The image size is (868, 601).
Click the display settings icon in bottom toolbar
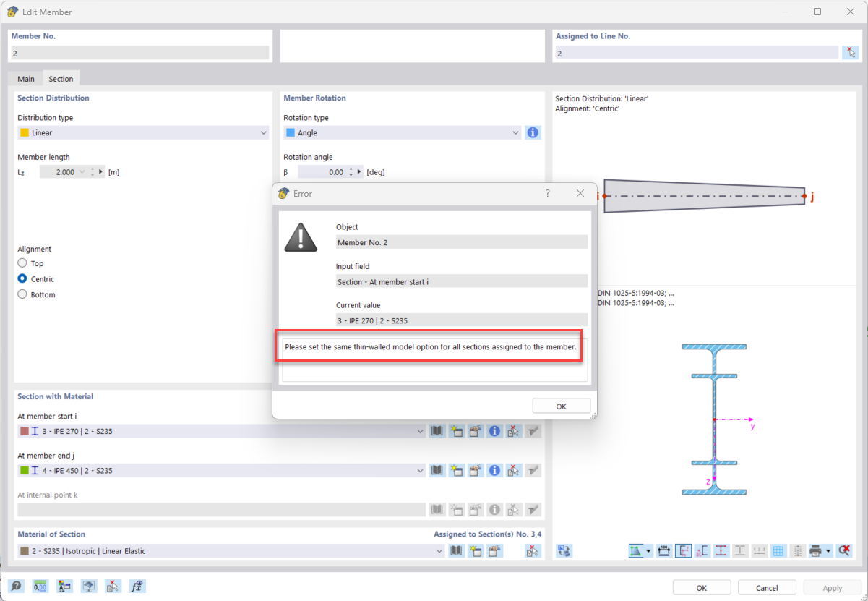click(x=88, y=586)
